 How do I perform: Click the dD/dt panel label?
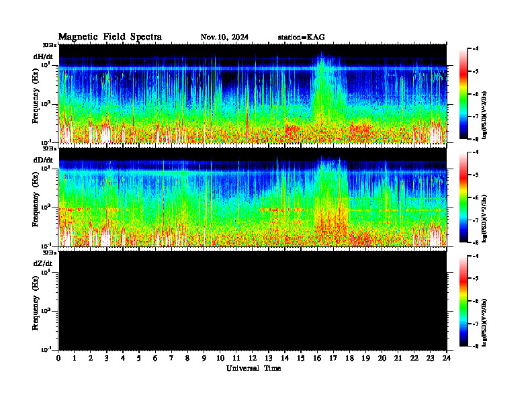(43, 160)
